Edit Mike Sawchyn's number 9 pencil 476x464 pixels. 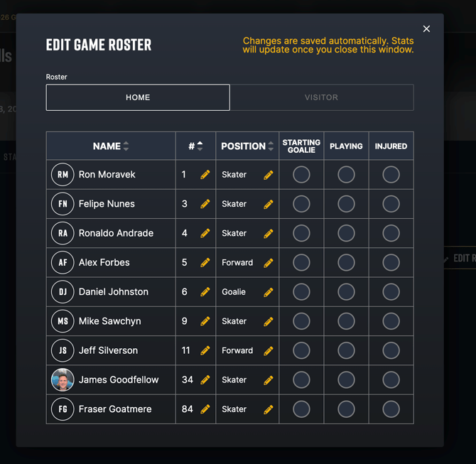coord(205,322)
